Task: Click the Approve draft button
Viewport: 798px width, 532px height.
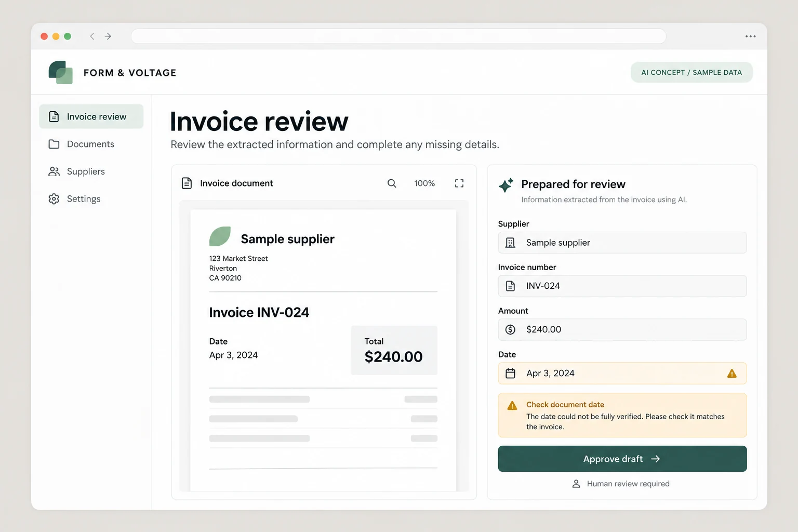Action: click(x=622, y=459)
